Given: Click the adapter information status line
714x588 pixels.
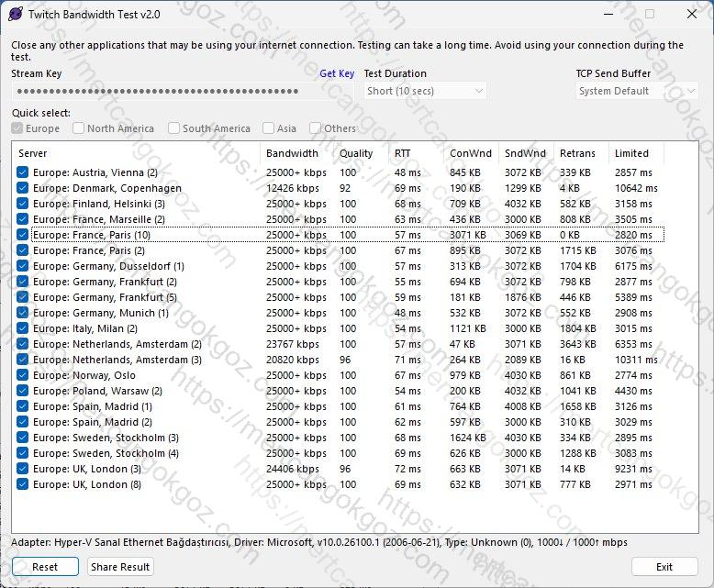Looking at the screenshot, I should (318, 542).
